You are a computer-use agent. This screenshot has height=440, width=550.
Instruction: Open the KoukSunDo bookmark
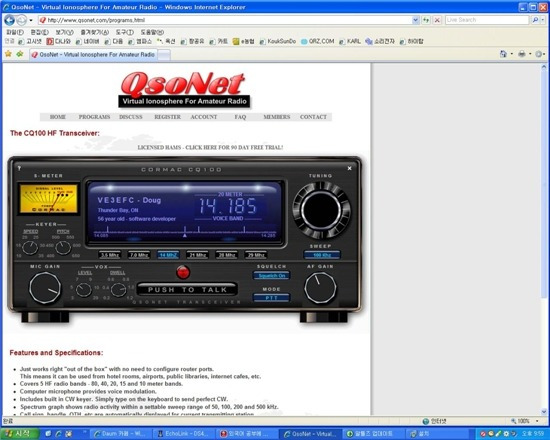pyautogui.click(x=278, y=41)
